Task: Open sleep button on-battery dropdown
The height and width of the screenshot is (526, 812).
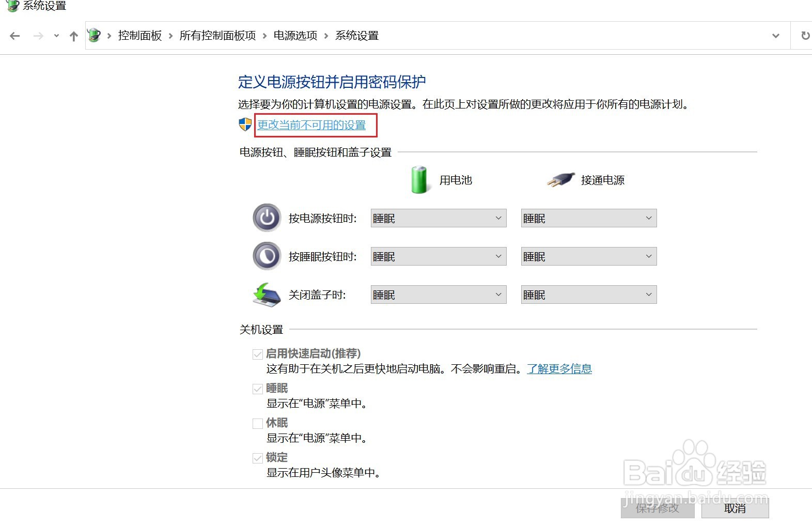Action: [439, 256]
